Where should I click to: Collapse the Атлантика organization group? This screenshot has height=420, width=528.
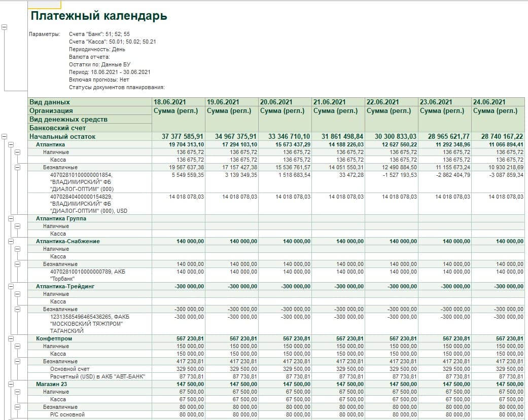click(x=11, y=144)
